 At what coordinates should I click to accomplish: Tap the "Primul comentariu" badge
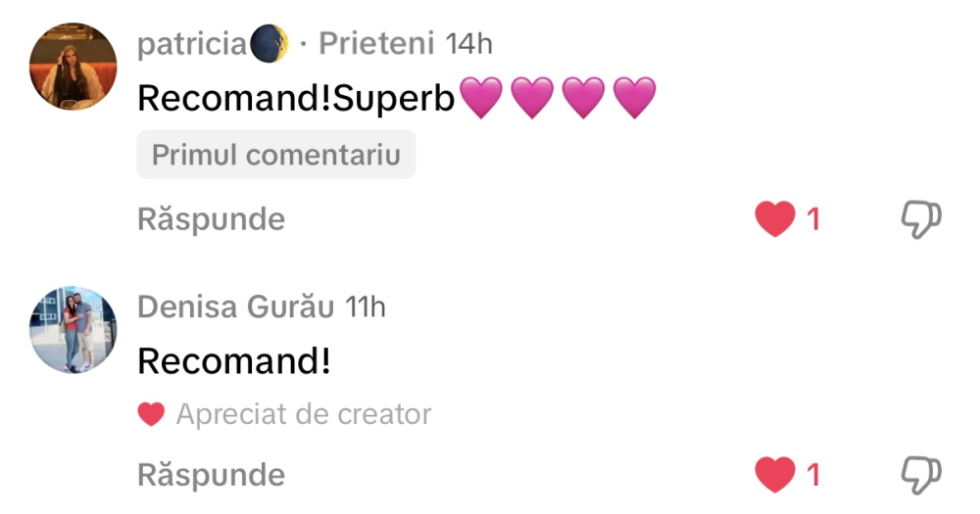coord(276,156)
